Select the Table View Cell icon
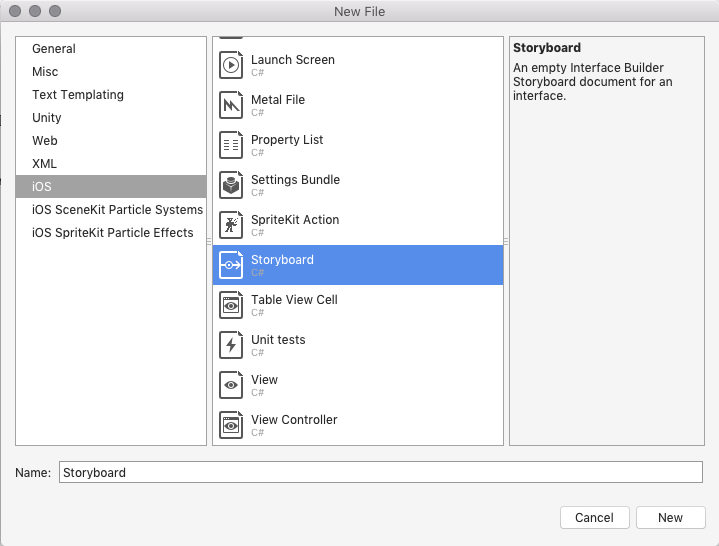719x546 pixels. point(231,305)
